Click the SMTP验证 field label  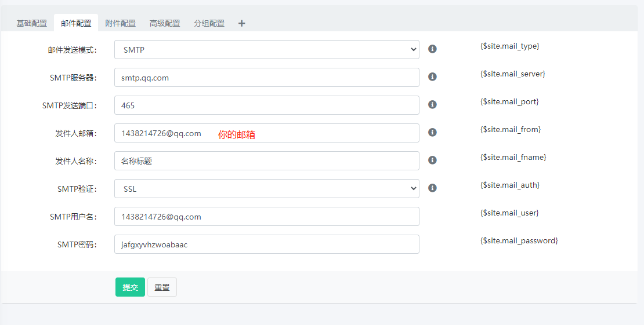[x=77, y=189]
